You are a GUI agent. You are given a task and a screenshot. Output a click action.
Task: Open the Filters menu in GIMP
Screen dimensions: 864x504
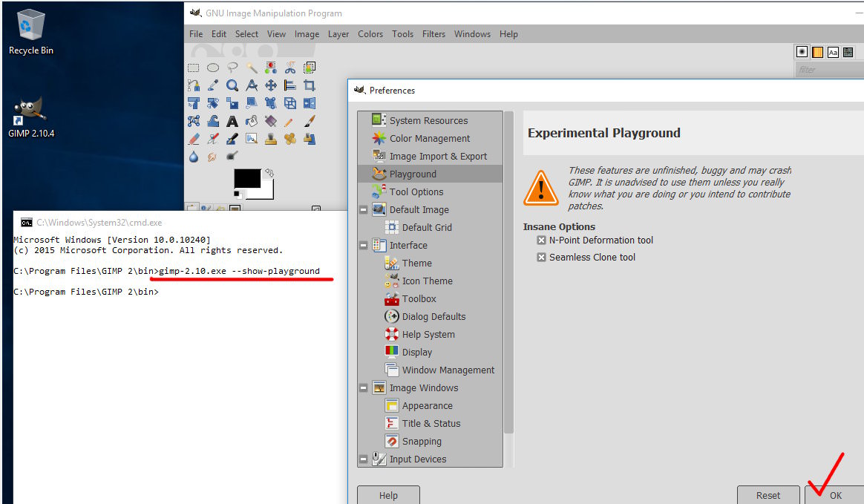tap(433, 34)
